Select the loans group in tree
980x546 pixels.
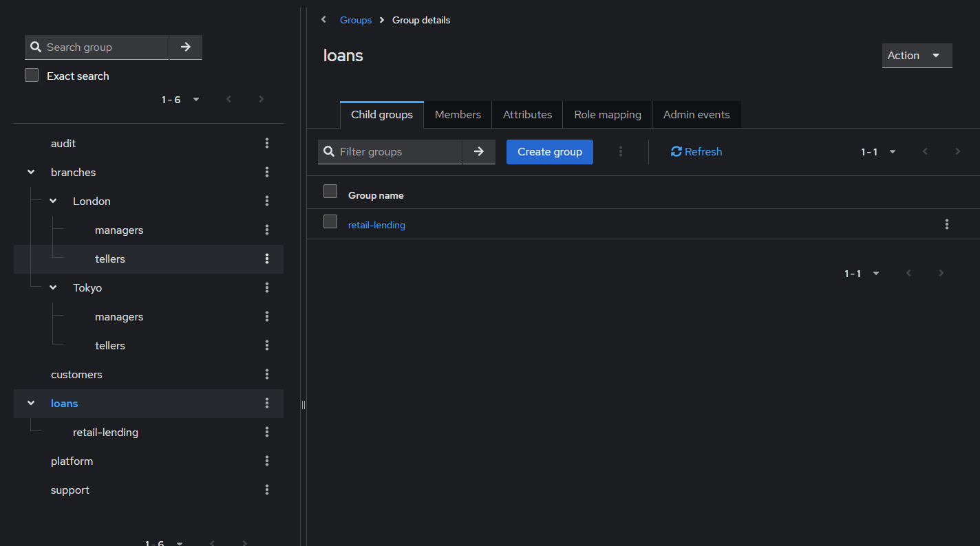point(64,403)
